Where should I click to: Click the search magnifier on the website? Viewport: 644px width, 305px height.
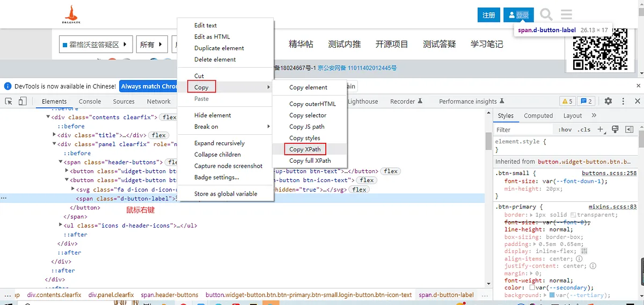tap(546, 14)
